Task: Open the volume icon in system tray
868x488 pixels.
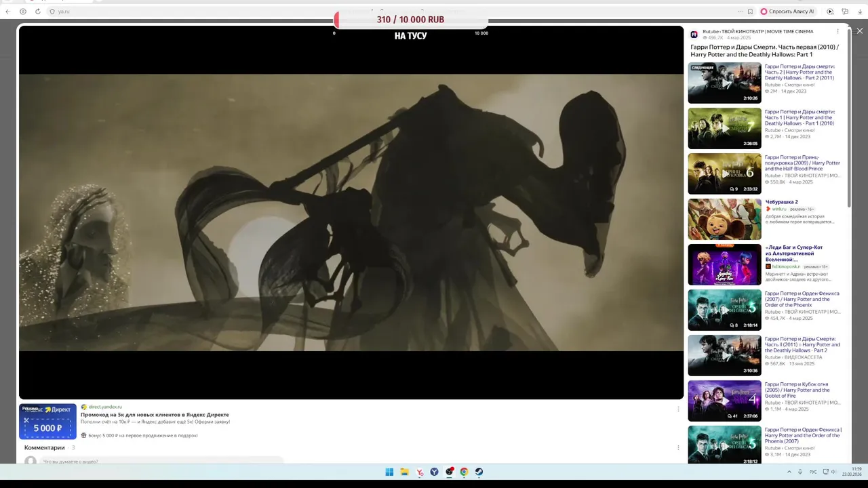Action: [x=835, y=472]
